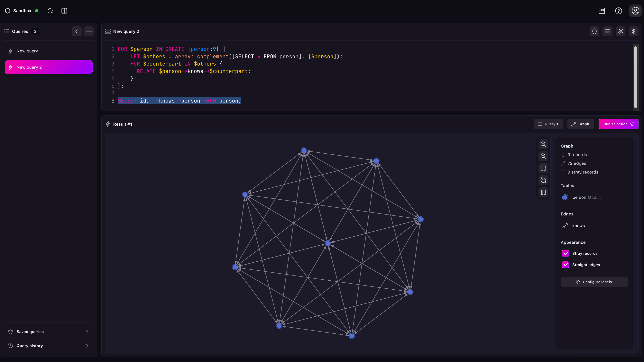
Task: Zoom out of the graph view
Action: click(x=544, y=156)
